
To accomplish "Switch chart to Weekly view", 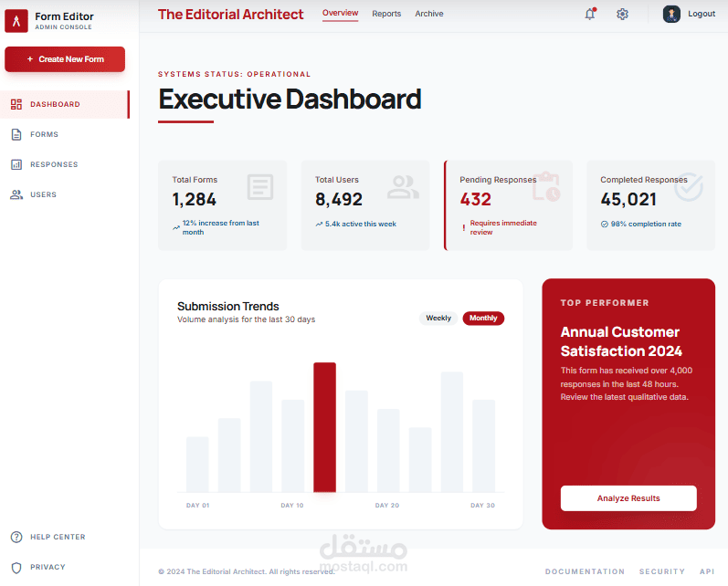I will pyautogui.click(x=438, y=319).
